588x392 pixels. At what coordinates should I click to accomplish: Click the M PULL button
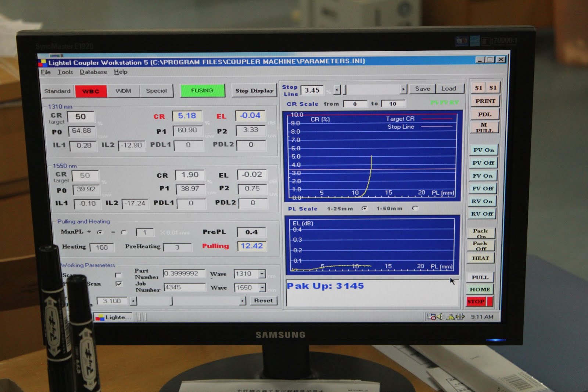(x=484, y=127)
